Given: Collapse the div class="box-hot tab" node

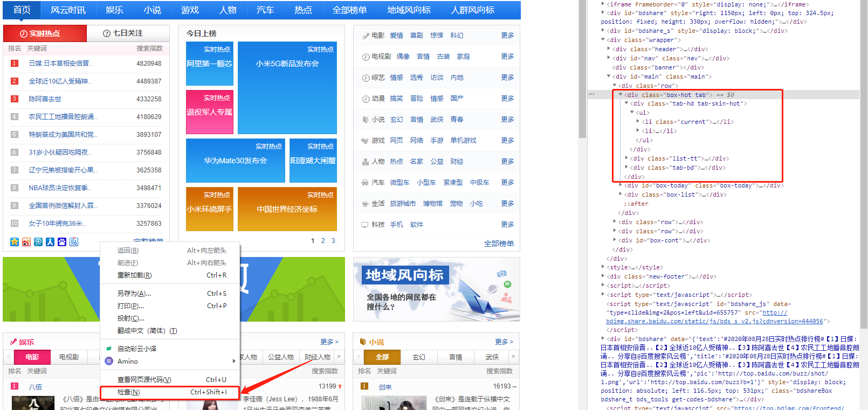Looking at the screenshot, I should (621, 94).
